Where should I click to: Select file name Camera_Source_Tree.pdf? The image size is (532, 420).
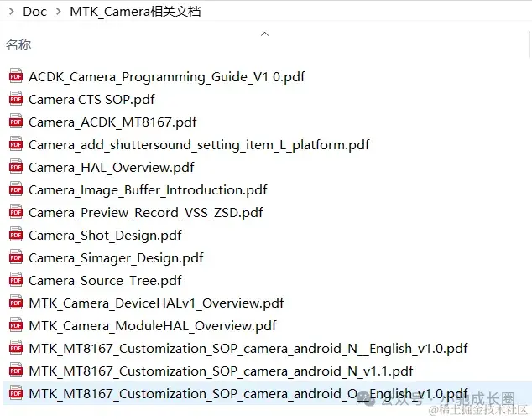pyautogui.click(x=105, y=281)
